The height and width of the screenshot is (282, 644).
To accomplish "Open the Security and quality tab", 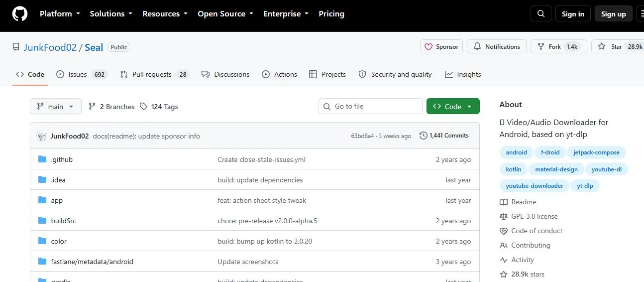I will pos(395,74).
